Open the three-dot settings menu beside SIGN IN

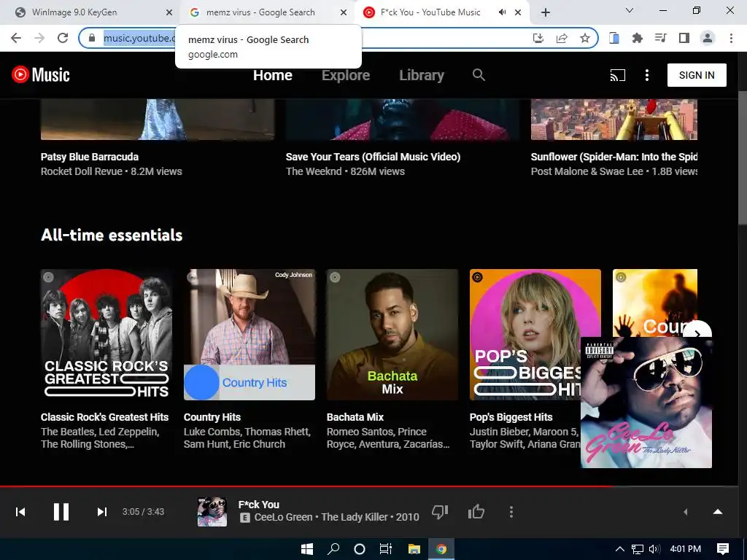[x=646, y=75]
